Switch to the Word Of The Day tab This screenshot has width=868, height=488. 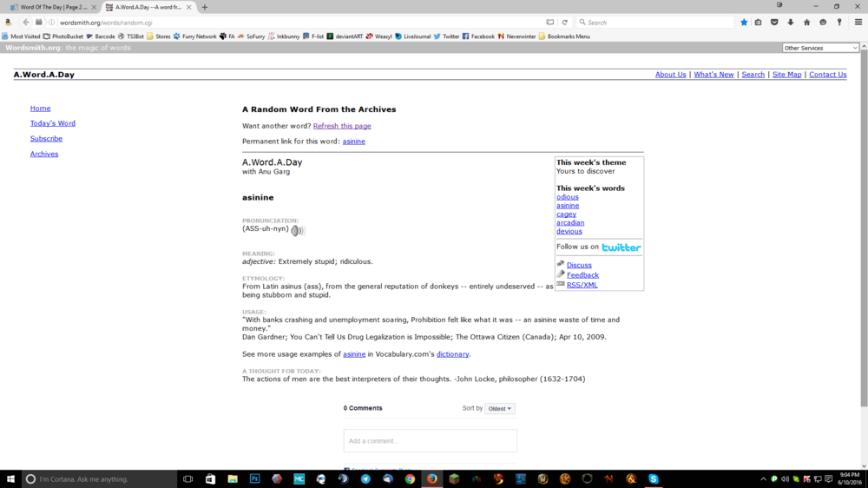[53, 7]
